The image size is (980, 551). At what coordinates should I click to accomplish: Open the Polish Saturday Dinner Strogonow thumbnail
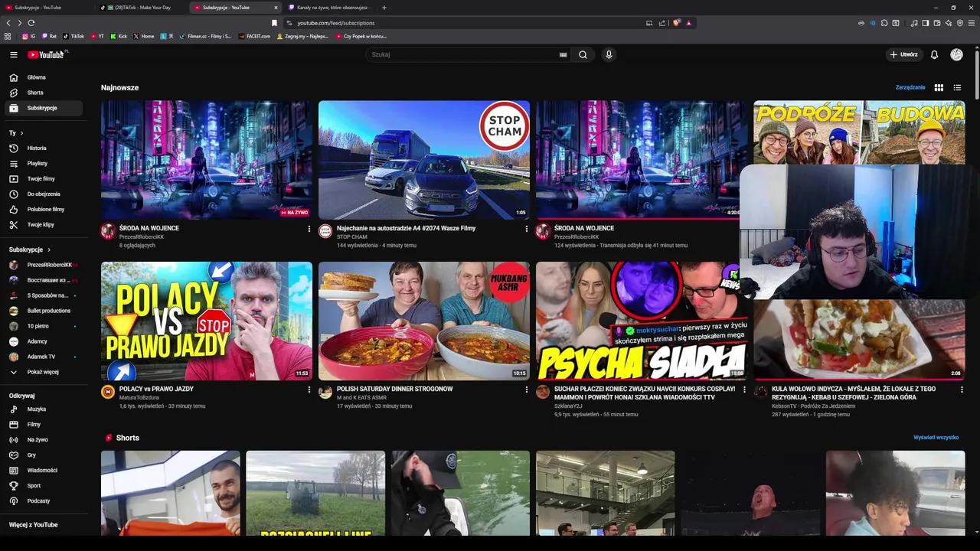(423, 321)
